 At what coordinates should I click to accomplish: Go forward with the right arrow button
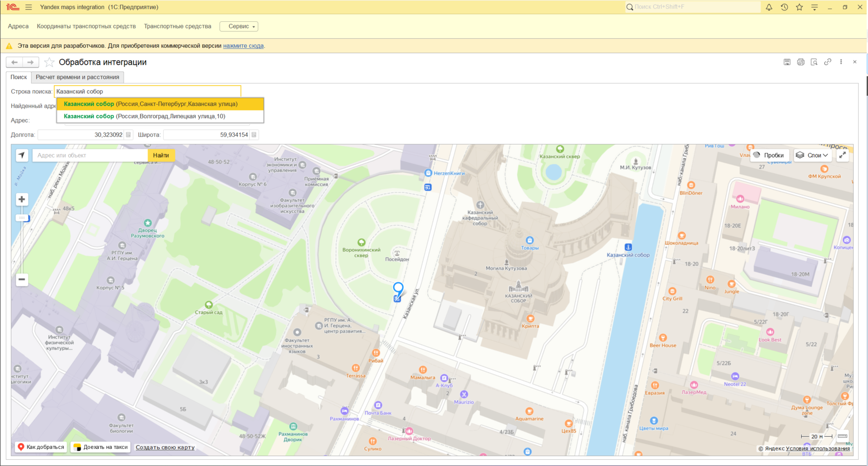pos(30,62)
